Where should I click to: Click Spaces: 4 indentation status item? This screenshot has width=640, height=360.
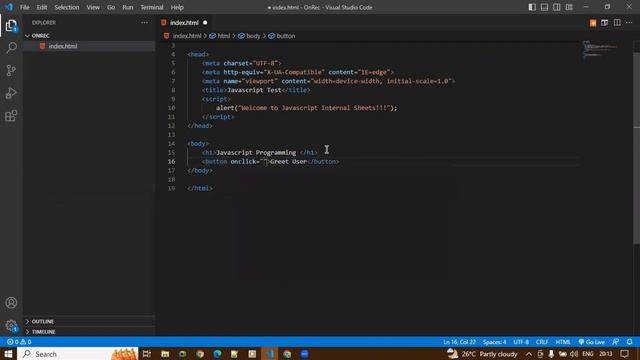pyautogui.click(x=494, y=342)
